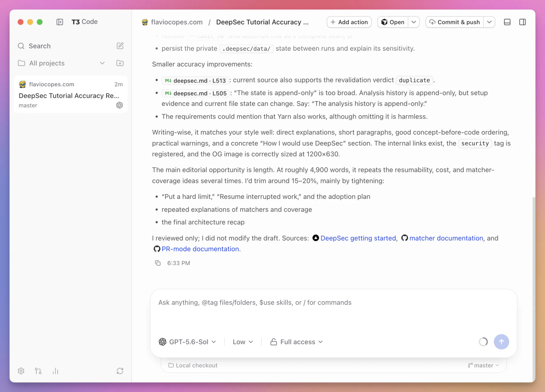This screenshot has height=392, width=545.
Task: Open the Low reasoning effort dropdown
Action: click(x=243, y=342)
